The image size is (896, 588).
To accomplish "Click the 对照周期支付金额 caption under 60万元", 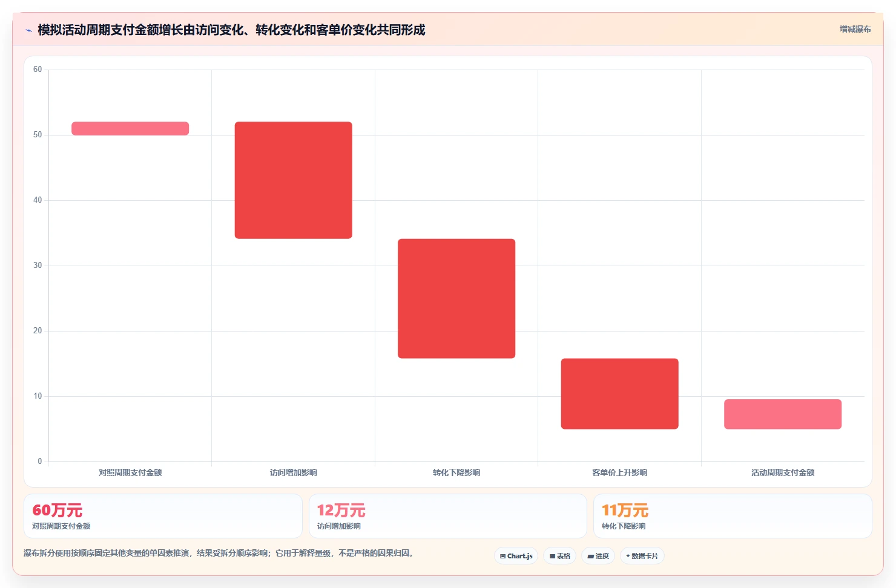I will pos(61,526).
